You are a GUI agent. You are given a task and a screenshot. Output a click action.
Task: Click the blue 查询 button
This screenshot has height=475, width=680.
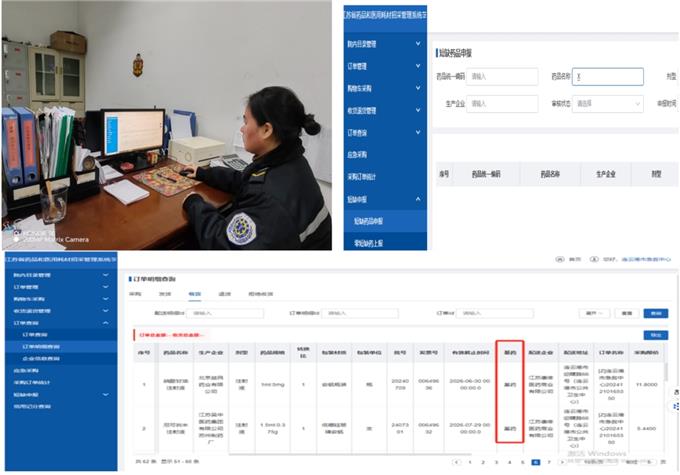tap(655, 313)
